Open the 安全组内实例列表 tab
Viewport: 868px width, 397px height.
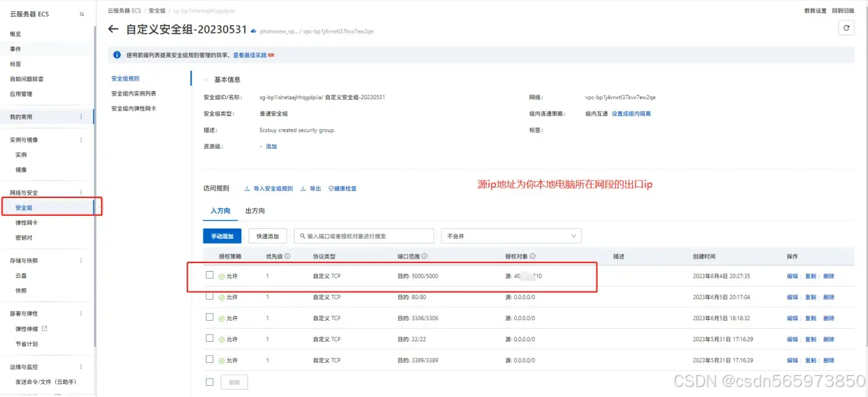(x=133, y=95)
